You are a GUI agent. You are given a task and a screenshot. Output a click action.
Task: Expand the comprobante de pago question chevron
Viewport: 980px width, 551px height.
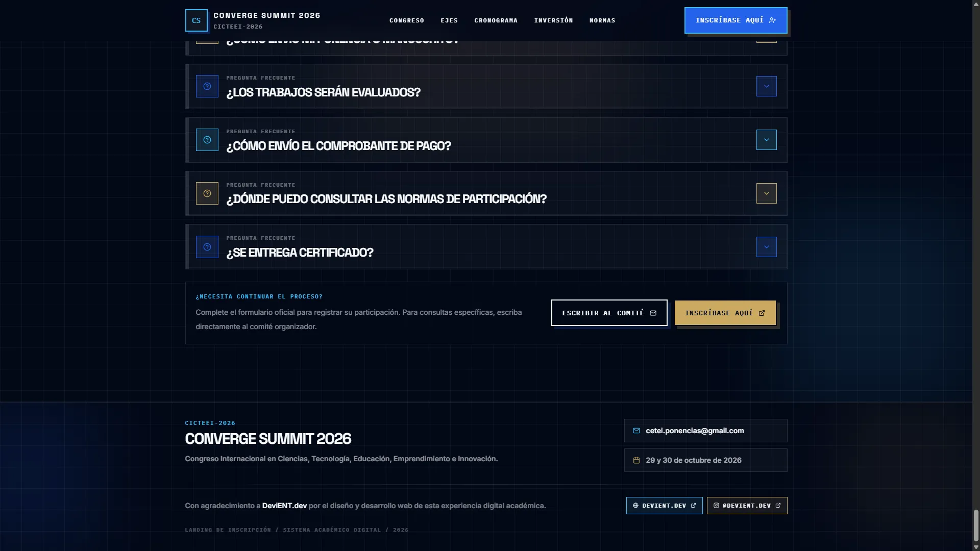(766, 140)
